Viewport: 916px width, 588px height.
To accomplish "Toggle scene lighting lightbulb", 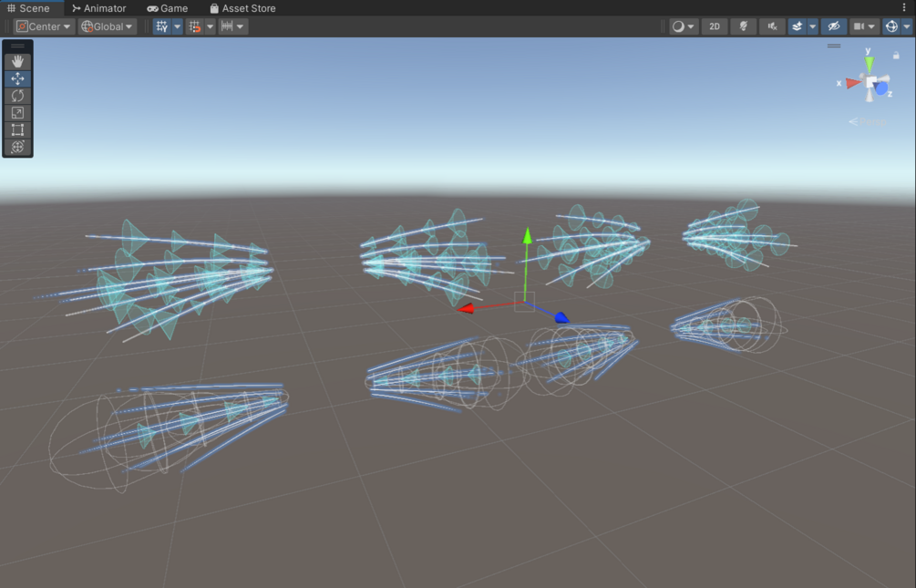I will click(x=743, y=26).
